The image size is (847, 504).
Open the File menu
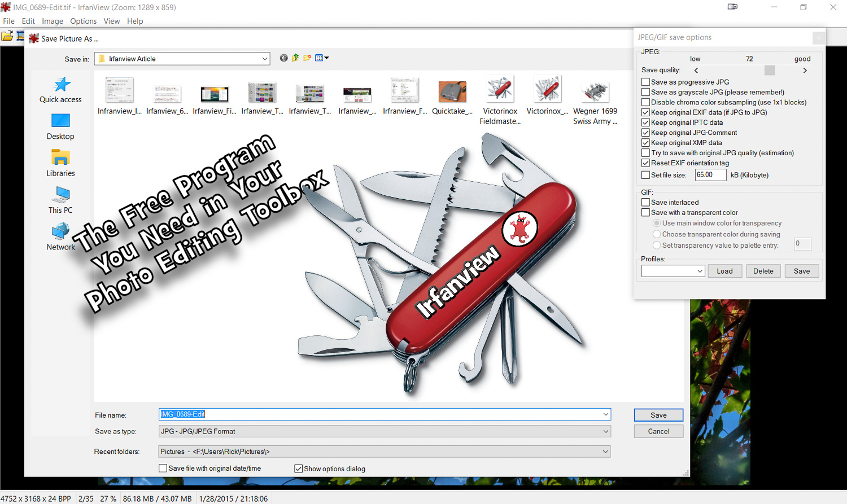[9, 21]
